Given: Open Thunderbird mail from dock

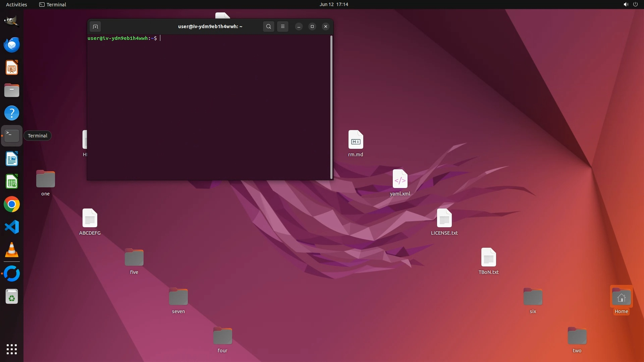Looking at the screenshot, I should (x=11, y=45).
